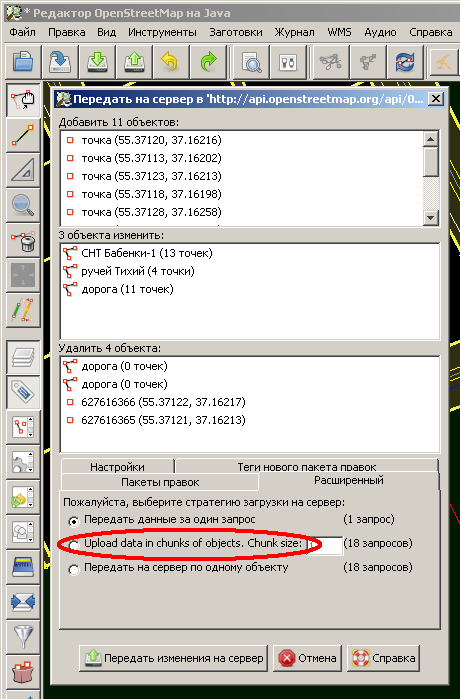Screen dimensions: 460x699
Task: Switch to the Настройки tab
Action: [x=117, y=467]
